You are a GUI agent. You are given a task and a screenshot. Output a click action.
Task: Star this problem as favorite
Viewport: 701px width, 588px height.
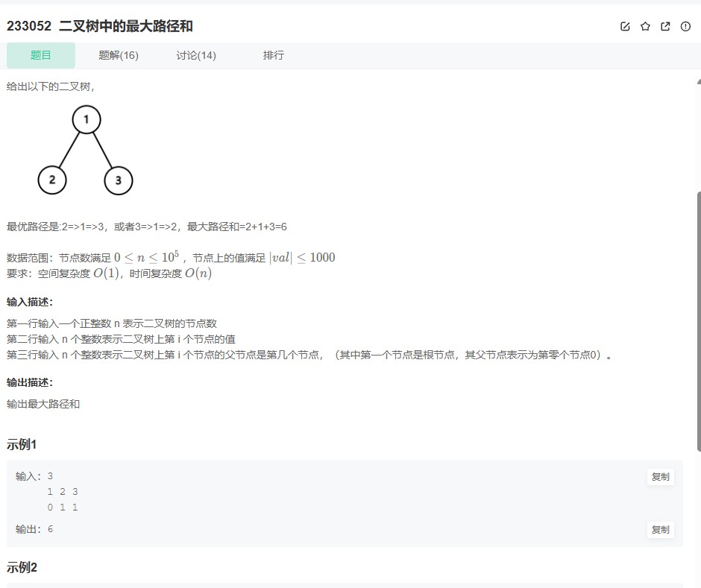click(x=645, y=26)
